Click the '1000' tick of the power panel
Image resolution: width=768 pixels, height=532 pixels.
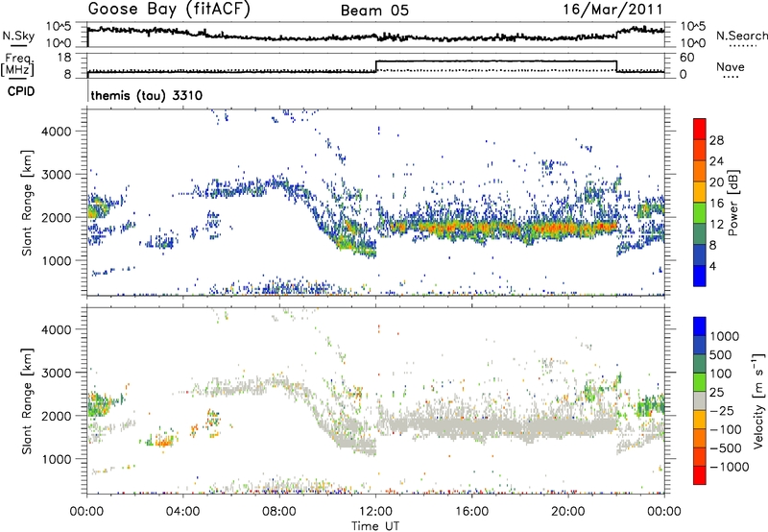(57, 260)
